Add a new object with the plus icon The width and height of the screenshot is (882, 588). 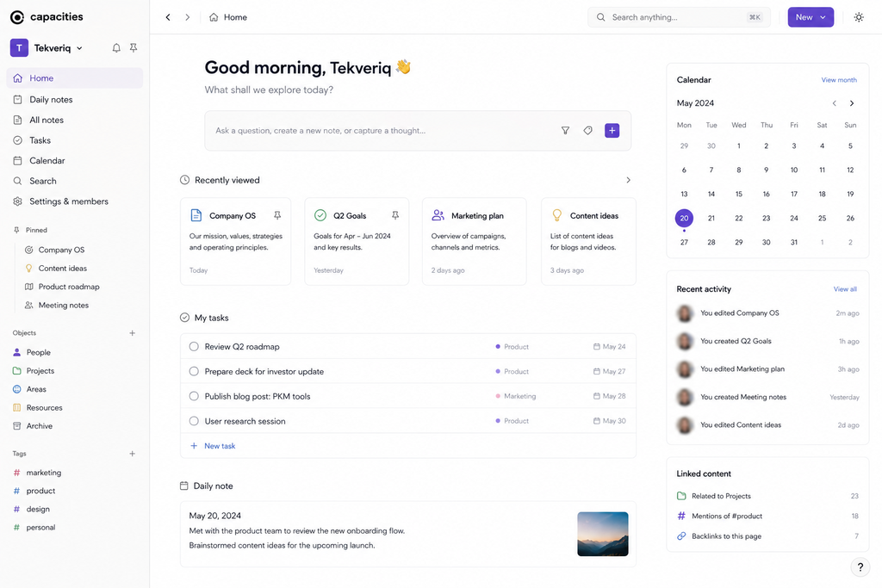click(x=132, y=333)
